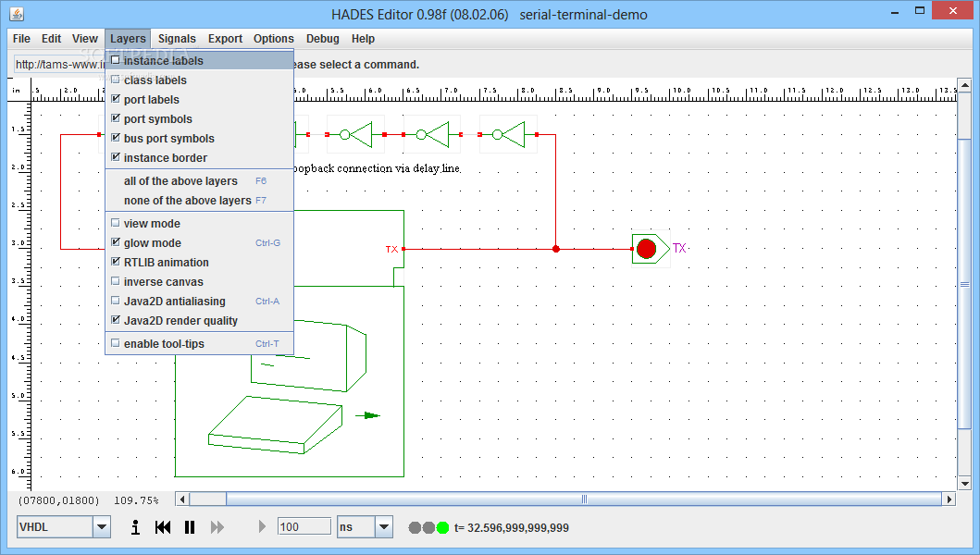Click the info simulator icon
The height and width of the screenshot is (555, 980).
pos(135,527)
